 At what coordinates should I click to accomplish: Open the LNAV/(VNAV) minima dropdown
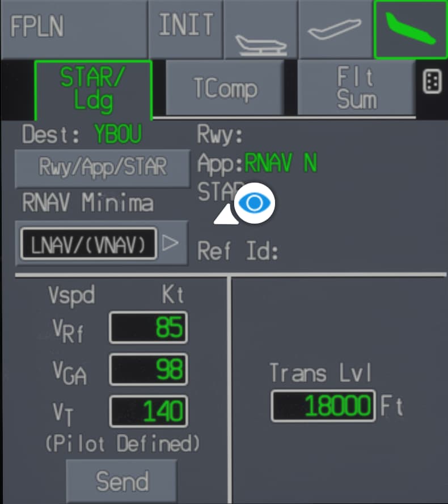(88, 243)
